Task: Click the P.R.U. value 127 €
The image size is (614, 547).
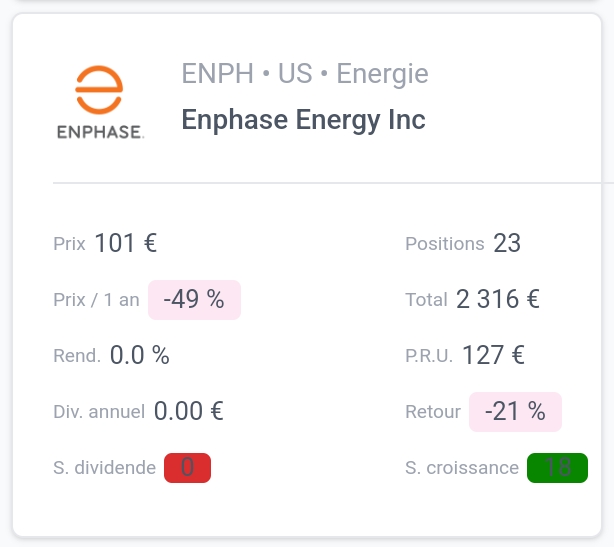Action: 493,355
